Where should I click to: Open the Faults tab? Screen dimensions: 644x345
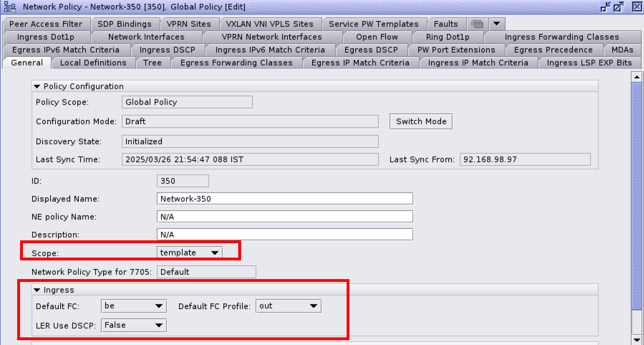445,24
